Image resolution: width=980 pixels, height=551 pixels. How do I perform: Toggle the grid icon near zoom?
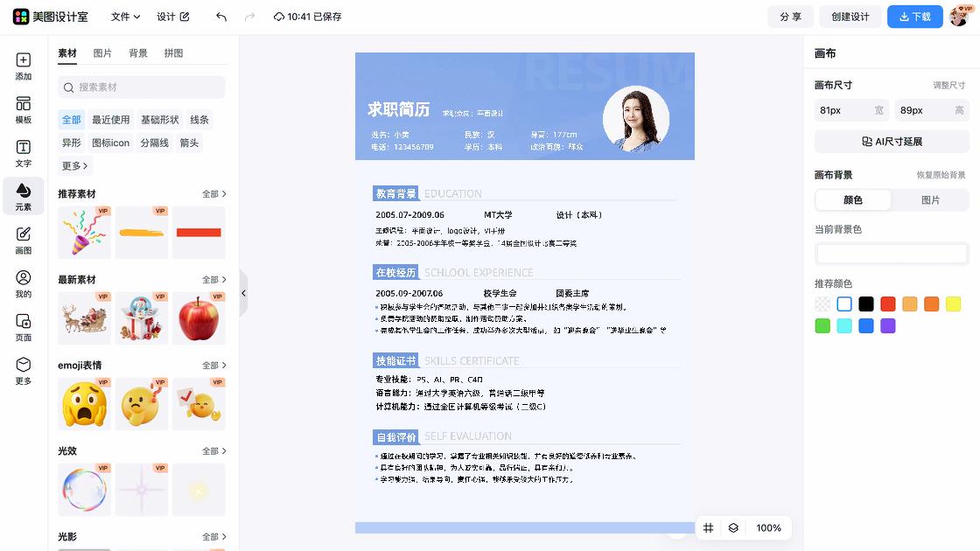708,528
